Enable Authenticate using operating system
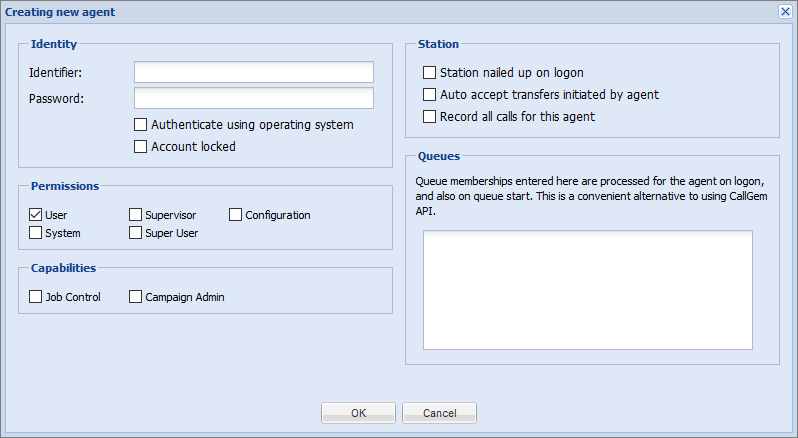The height and width of the screenshot is (438, 798). tap(140, 125)
